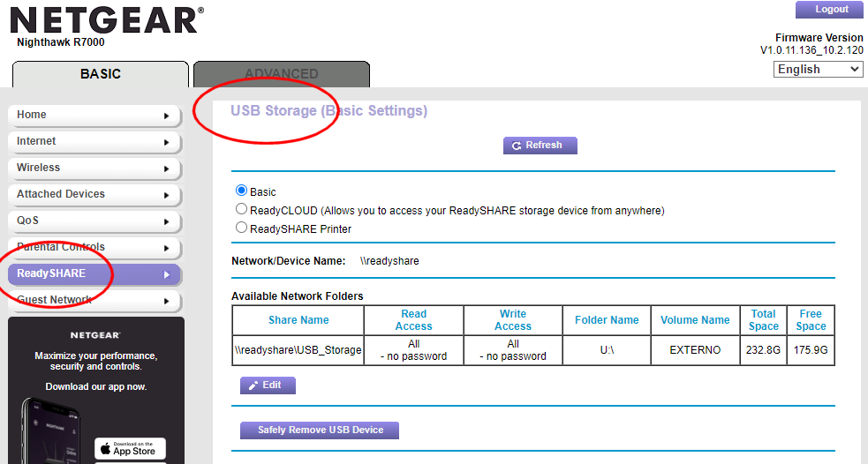Screen dimensions: 868x464
Task: Open the Guest Network sidebar item
Action: coord(94,301)
